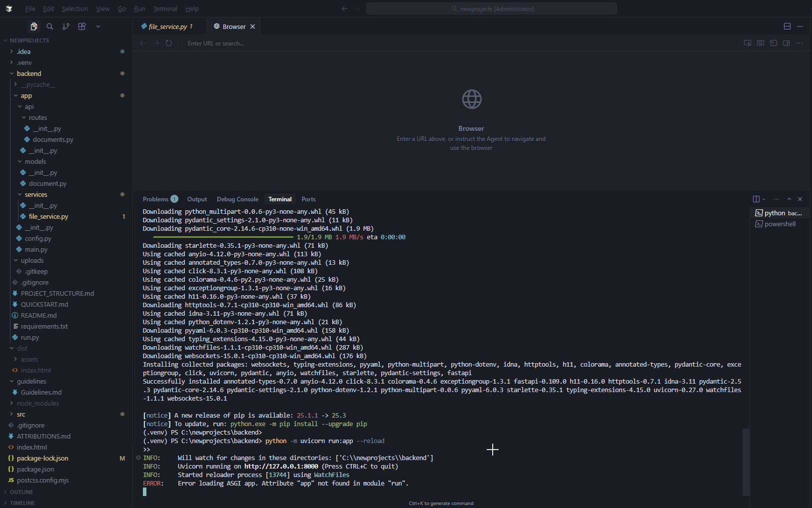Open the browser console icon
Screen dimensions: 812x508
pyautogui.click(x=774, y=43)
